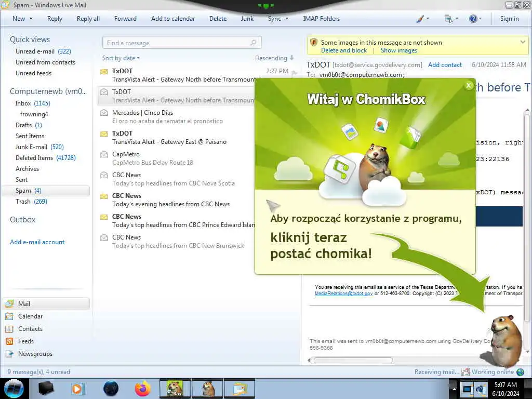Click Forward in the toolbar
The height and width of the screenshot is (399, 532).
point(125,19)
